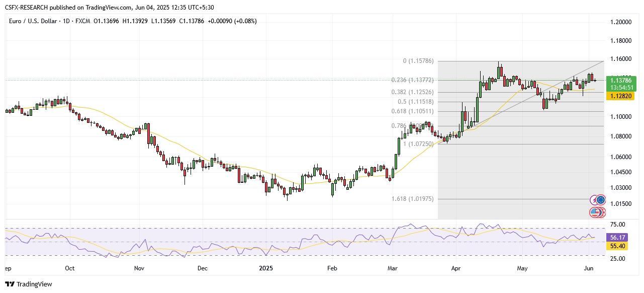644x293 pixels.
Task: Click the Nov marker on the time axis
Action: (x=139, y=268)
